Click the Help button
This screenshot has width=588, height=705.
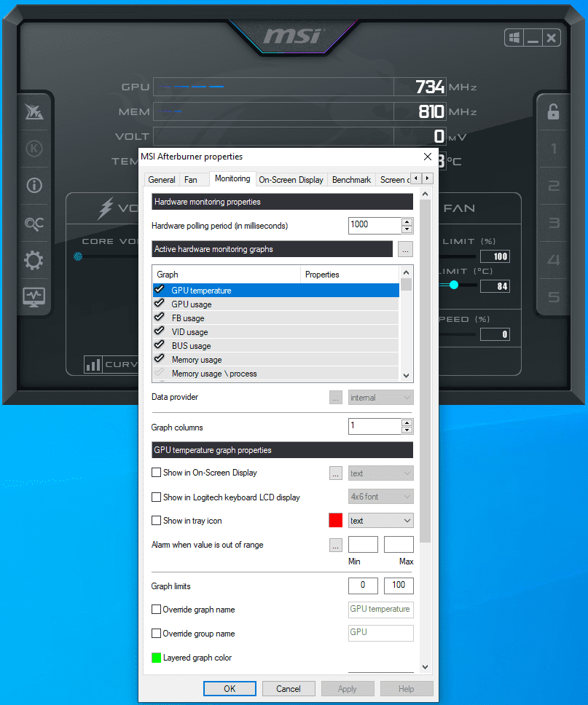pos(407,689)
